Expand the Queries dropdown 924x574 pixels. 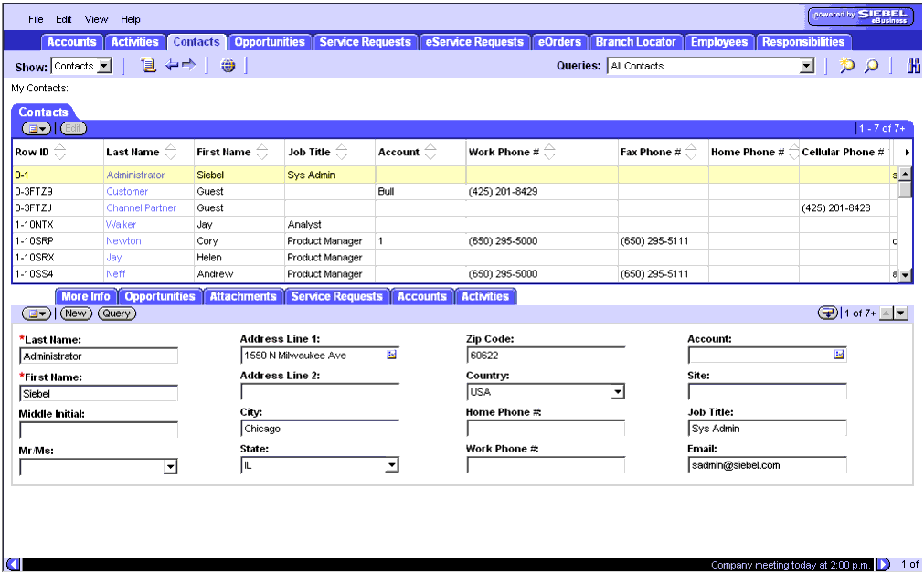tap(807, 66)
